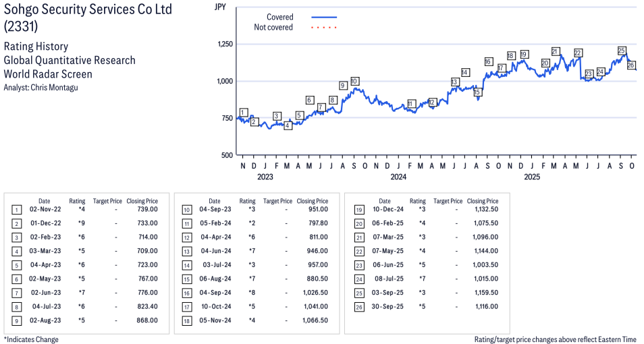
Task: Select marker 21 on the chart
Action: 555,51
